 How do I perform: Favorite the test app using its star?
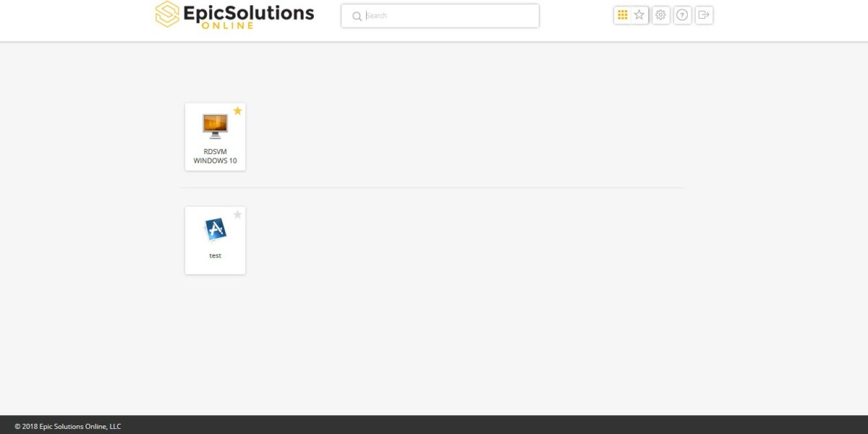pos(239,214)
